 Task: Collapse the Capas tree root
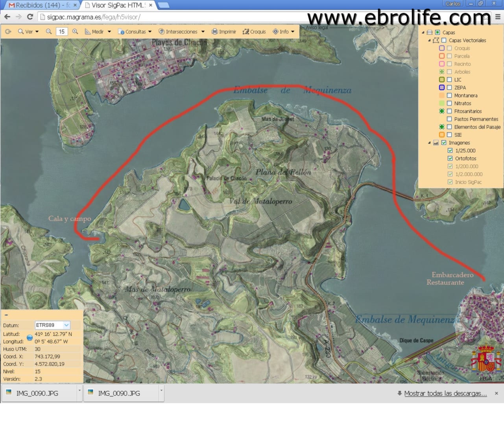(423, 33)
